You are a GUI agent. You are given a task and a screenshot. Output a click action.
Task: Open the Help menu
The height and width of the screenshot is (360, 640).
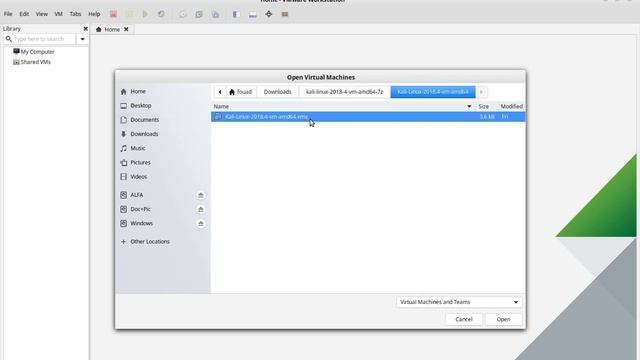point(94,14)
